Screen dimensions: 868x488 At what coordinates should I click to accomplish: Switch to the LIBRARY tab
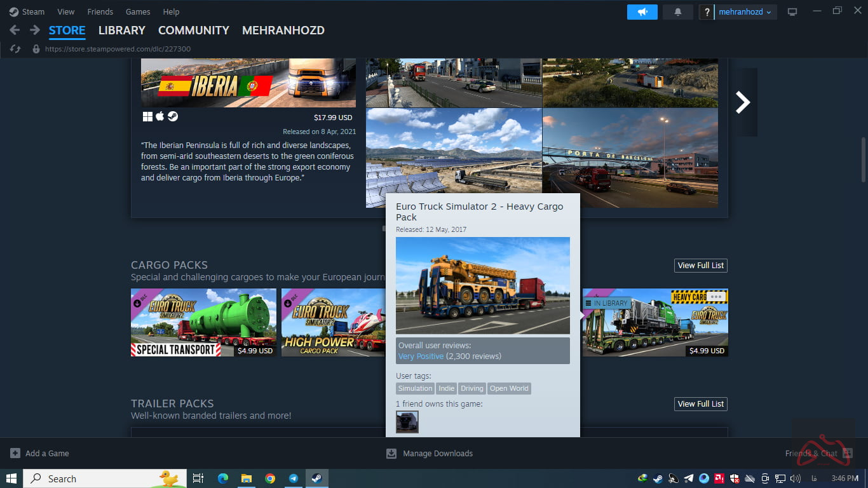pyautogui.click(x=121, y=30)
